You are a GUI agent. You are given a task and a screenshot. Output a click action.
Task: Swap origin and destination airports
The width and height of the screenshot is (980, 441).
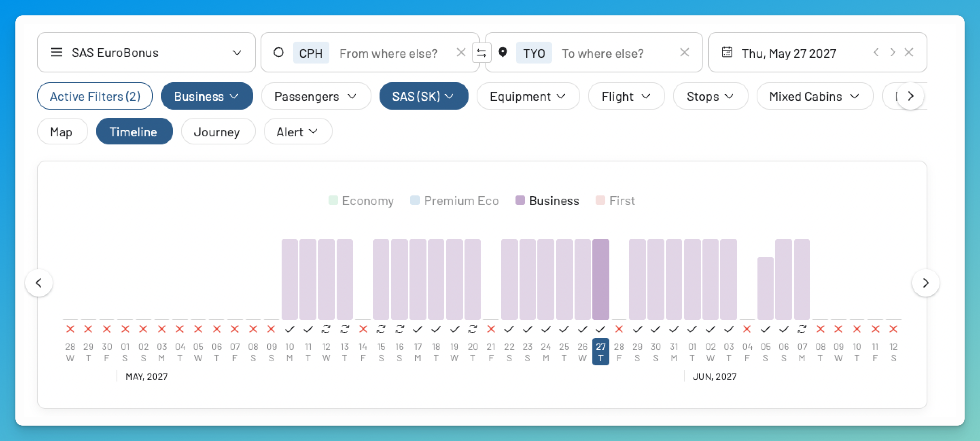click(x=482, y=53)
